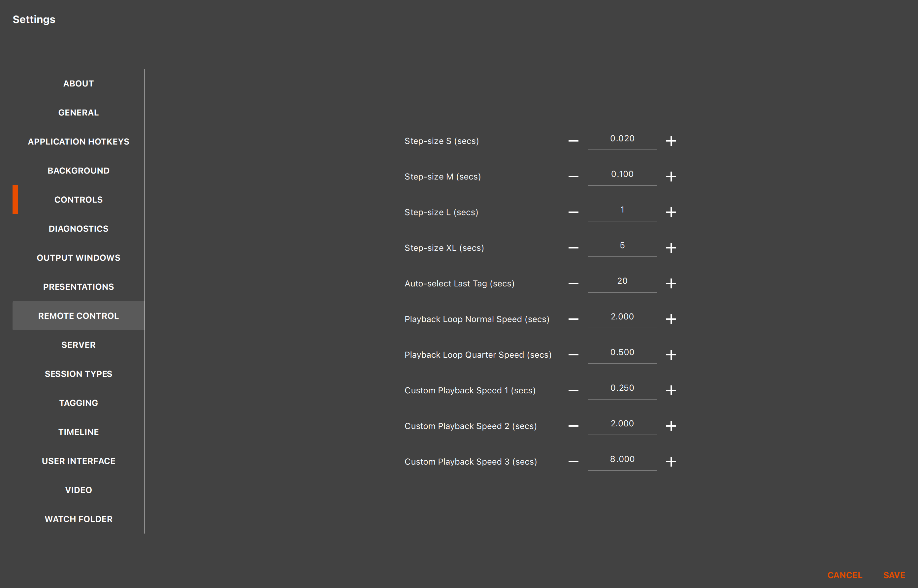This screenshot has height=588, width=918.
Task: Decrease Custom Playback Speed 2 value
Action: point(573,426)
